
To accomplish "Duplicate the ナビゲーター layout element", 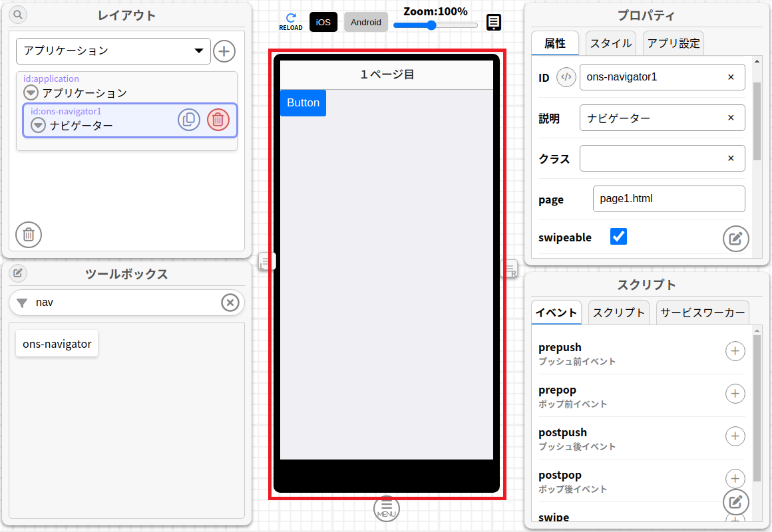I will click(189, 119).
